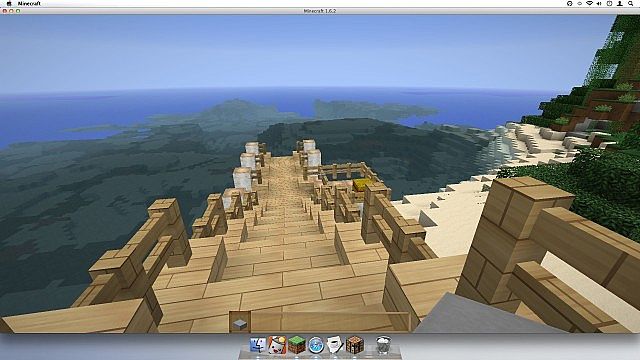Open the Trash in the Dock

click(x=383, y=345)
